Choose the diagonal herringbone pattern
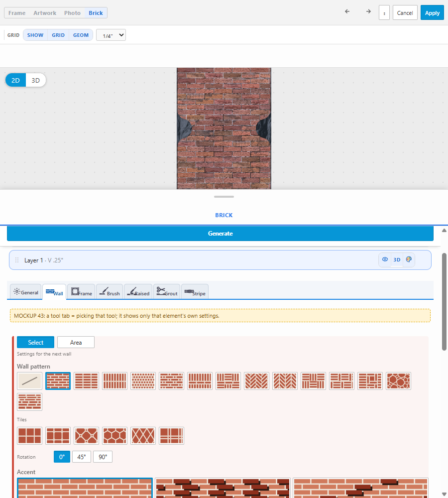Viewport: 448px width, 498px height. pos(256,381)
